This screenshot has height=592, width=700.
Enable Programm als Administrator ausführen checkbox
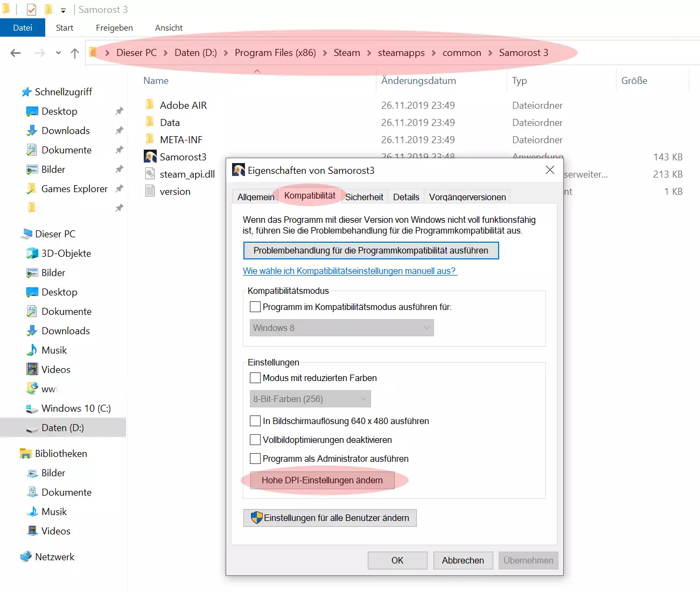click(255, 459)
